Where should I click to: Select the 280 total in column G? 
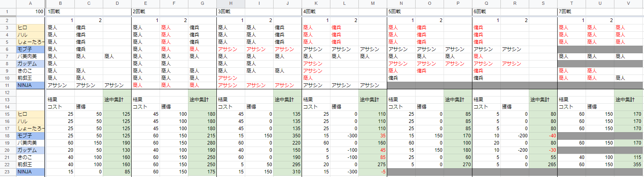[x=202, y=143]
